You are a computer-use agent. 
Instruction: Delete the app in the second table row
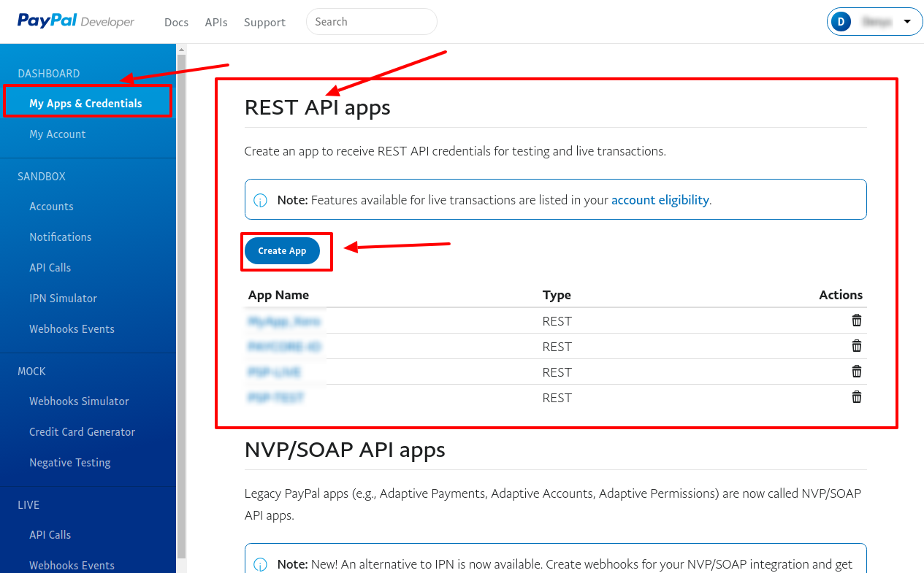point(857,346)
